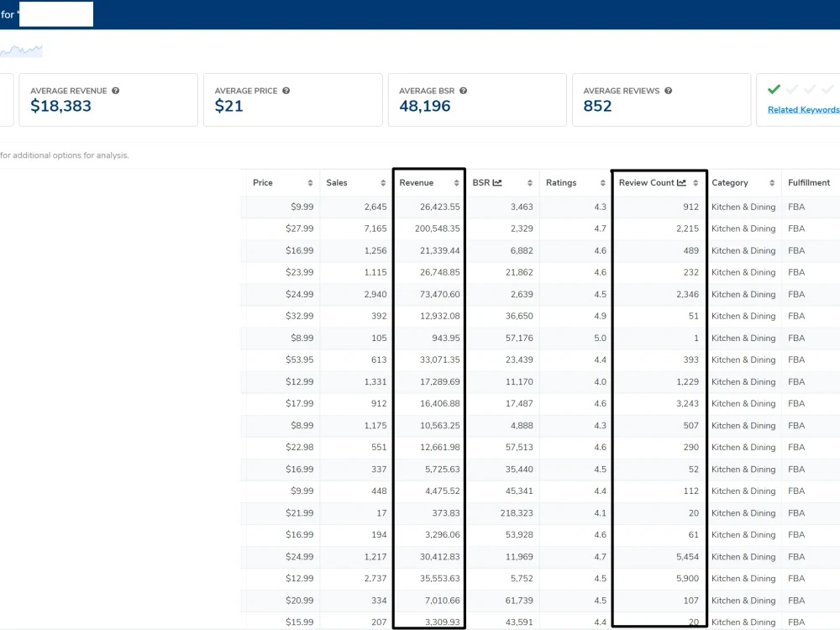
Task: Open Average BSR help tooltip icon
Action: pyautogui.click(x=464, y=91)
